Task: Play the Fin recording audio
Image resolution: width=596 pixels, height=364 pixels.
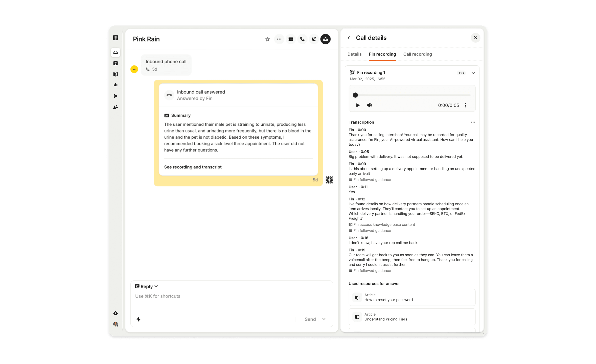Action: [x=358, y=105]
